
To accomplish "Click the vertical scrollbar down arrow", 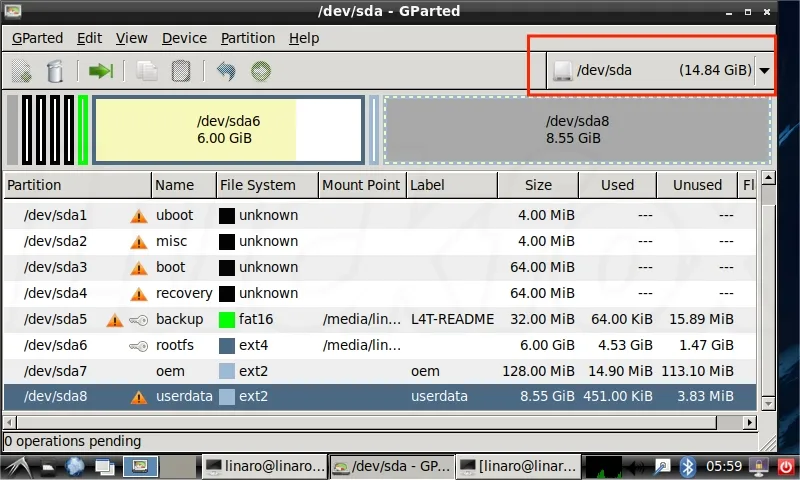I will click(x=768, y=403).
